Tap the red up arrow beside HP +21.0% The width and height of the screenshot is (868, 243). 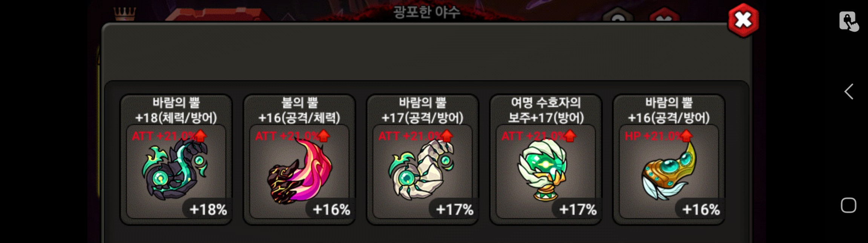[686, 136]
